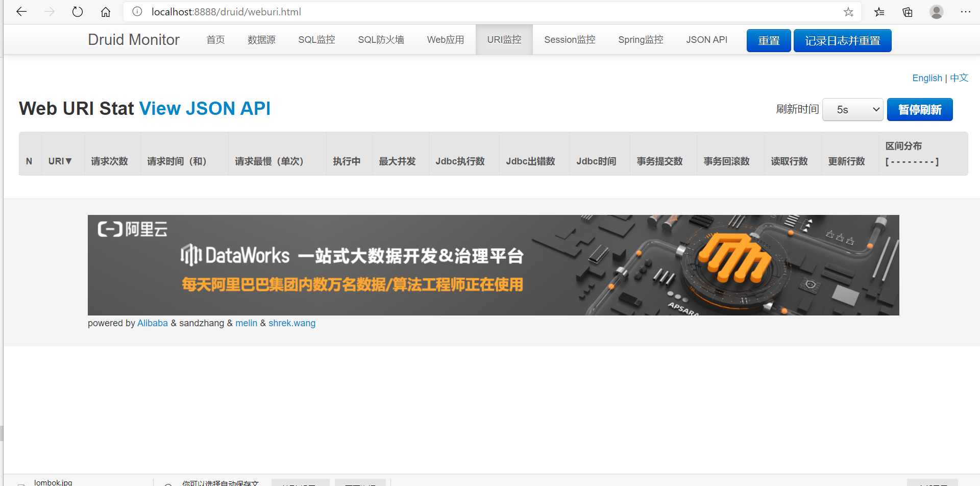
Task: Click the 暂停刷新 button
Action: click(x=920, y=110)
